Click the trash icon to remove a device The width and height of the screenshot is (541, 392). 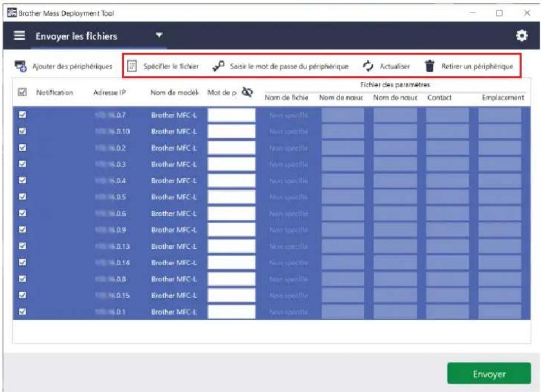point(429,66)
